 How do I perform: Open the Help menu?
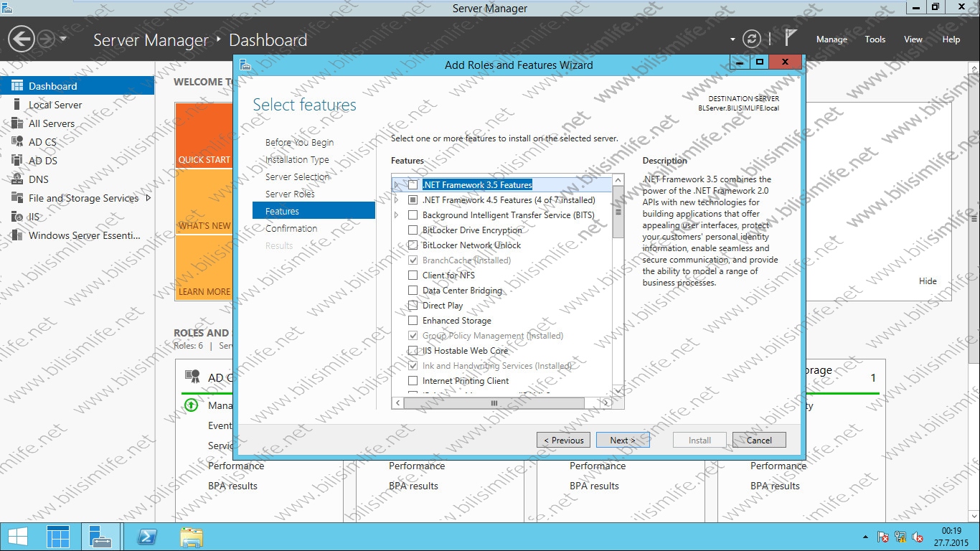point(951,39)
